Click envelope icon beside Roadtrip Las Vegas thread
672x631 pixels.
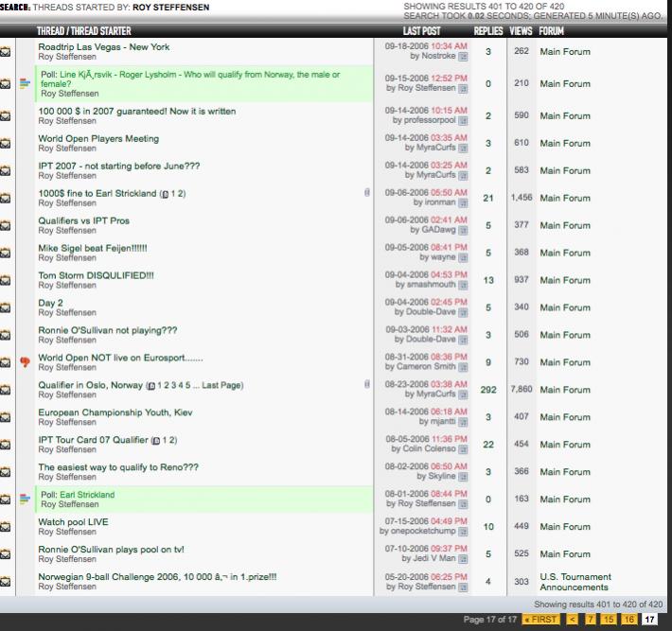(5, 52)
